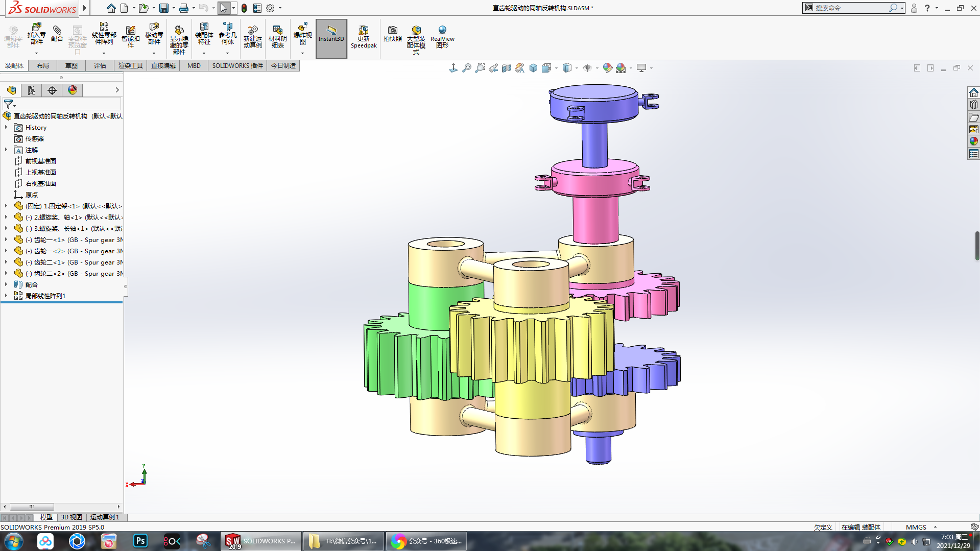Open Photoshop from the taskbar
This screenshot has width=980, height=551.
click(x=140, y=541)
